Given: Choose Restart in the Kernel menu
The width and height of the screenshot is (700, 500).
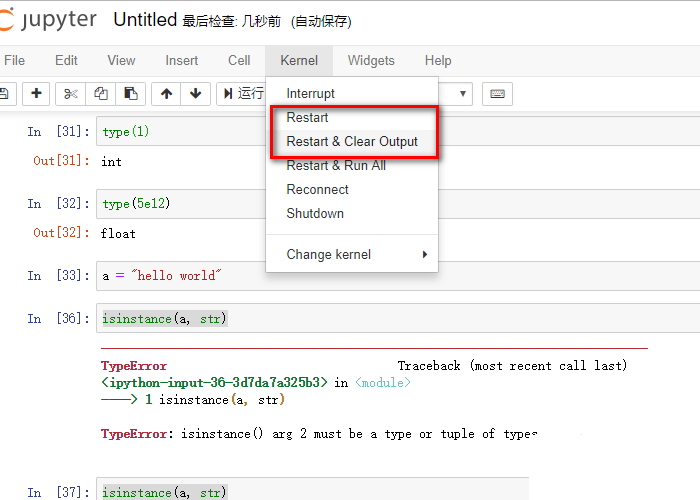Looking at the screenshot, I should coord(352,117).
